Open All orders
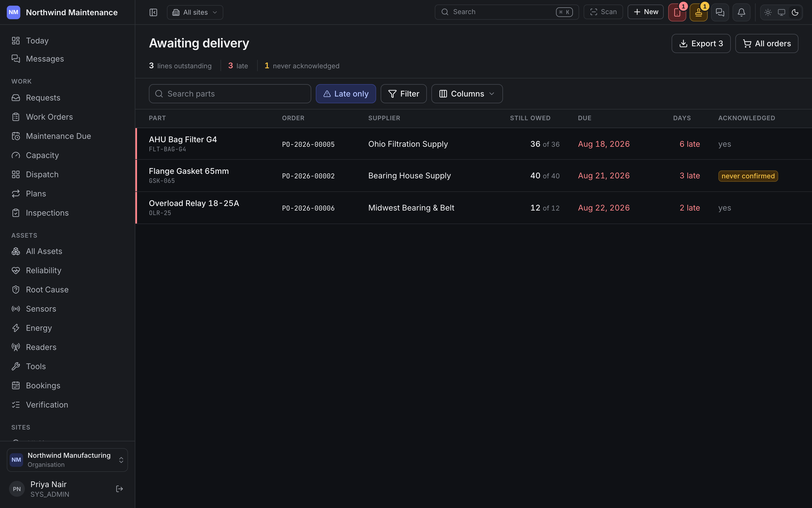The height and width of the screenshot is (508, 812). point(766,43)
